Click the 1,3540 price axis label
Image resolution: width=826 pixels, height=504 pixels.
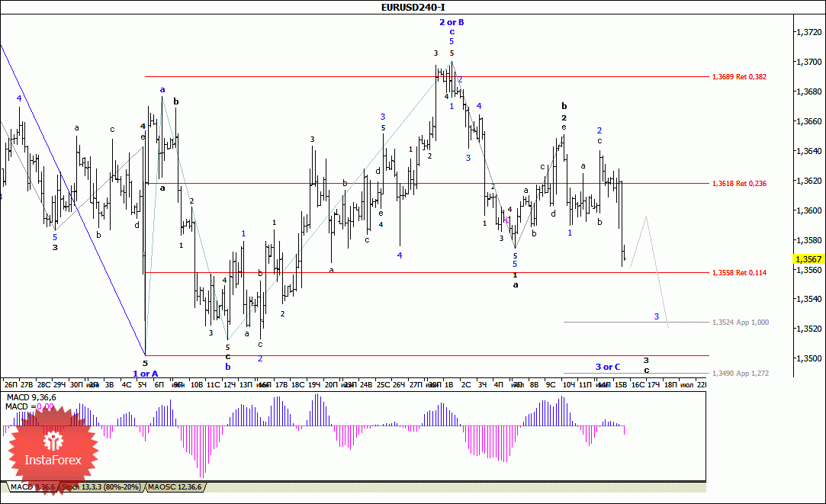point(808,299)
